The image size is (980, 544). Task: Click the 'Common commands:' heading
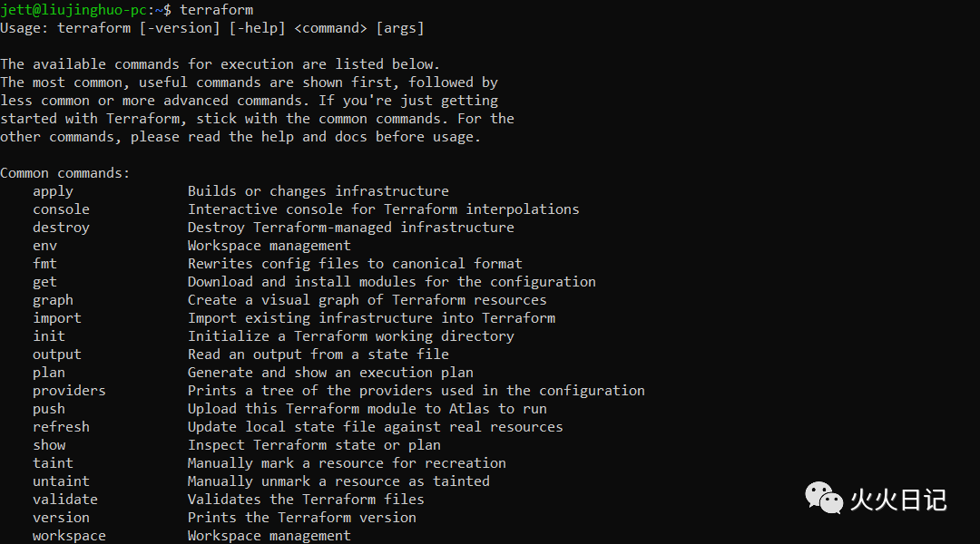point(65,173)
